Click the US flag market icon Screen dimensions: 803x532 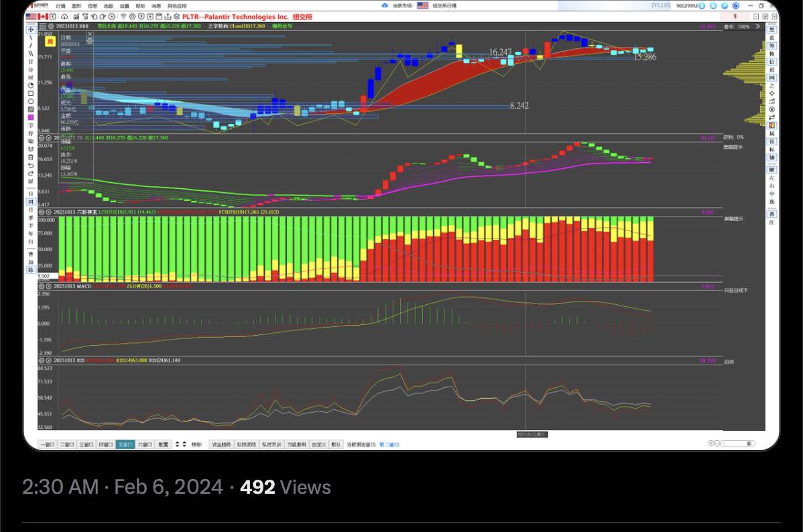(x=31, y=15)
